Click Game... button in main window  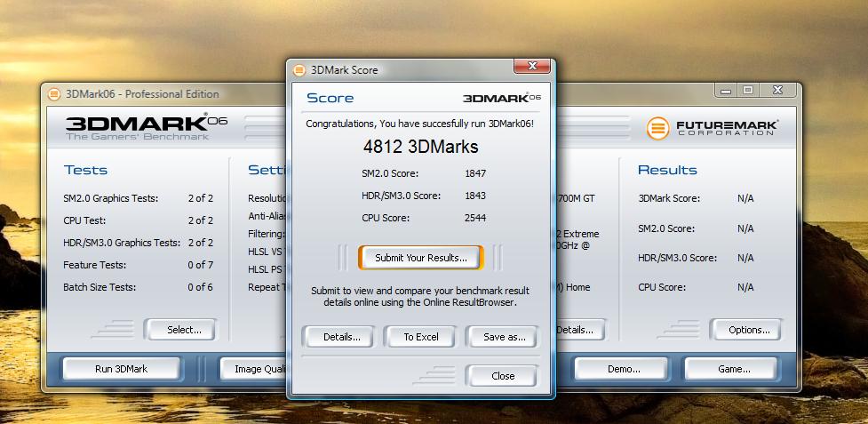[x=731, y=369]
